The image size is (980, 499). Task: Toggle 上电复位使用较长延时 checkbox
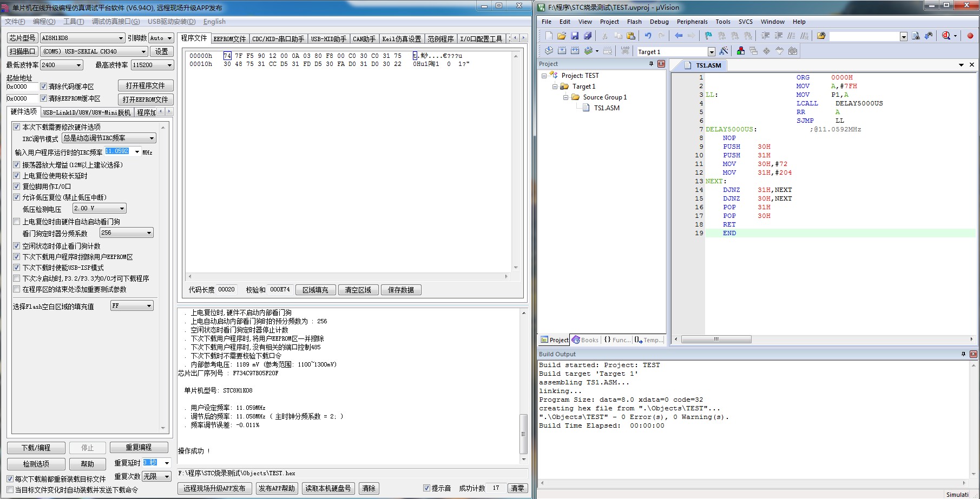16,176
